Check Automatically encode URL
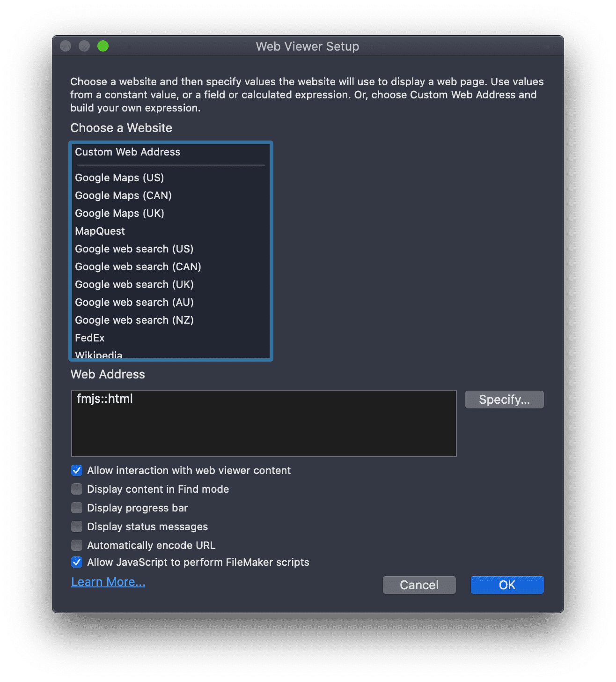The image size is (616, 682). tap(77, 545)
